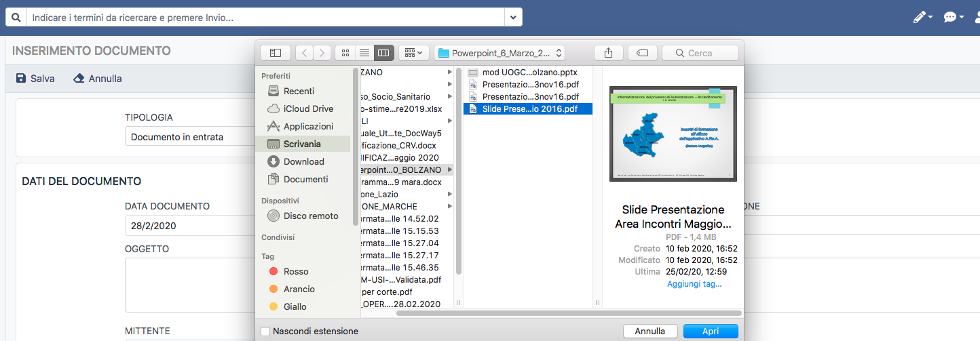Open Download in the sidebar
Image resolution: width=980 pixels, height=341 pixels.
point(303,161)
